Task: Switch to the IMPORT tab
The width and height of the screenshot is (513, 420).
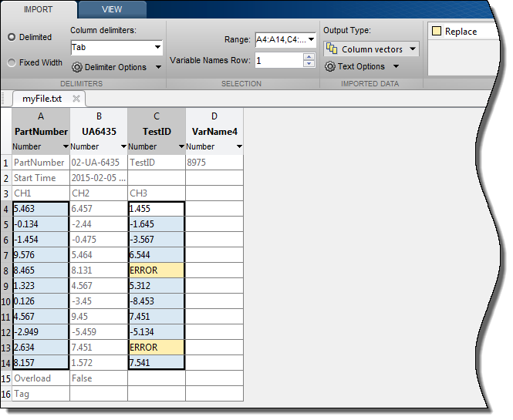Action: [39, 10]
